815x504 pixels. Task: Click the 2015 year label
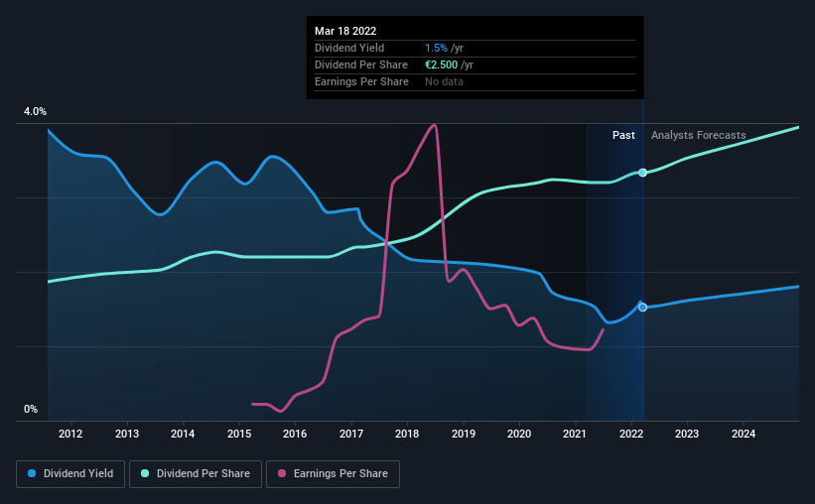coord(239,434)
